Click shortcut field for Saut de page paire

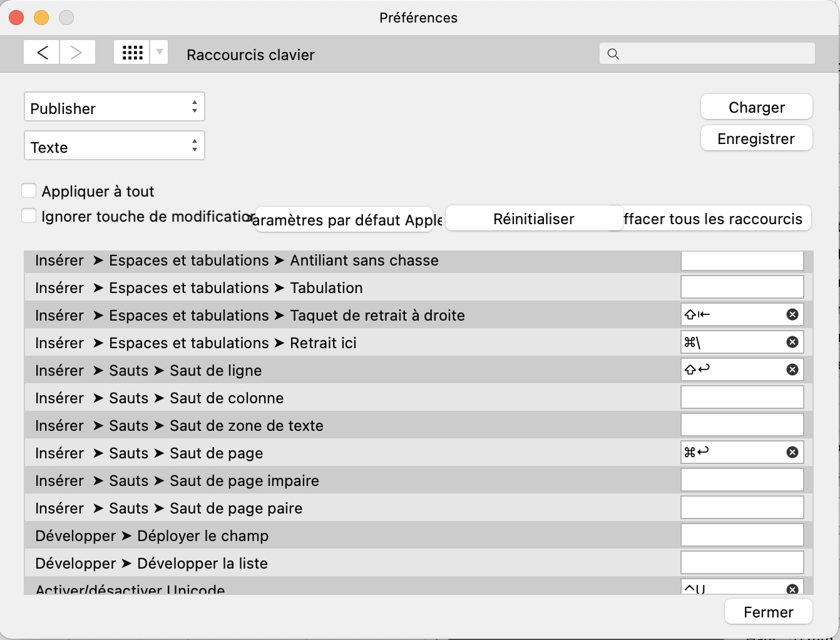[x=742, y=507]
